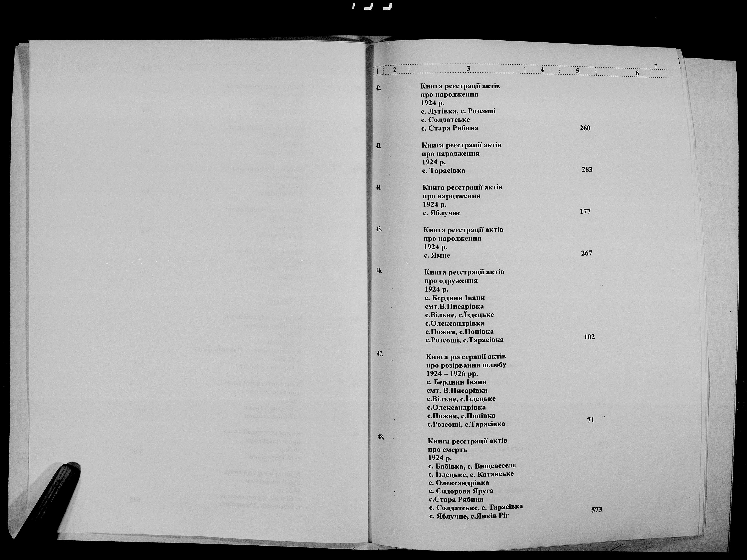This screenshot has height=560, width=747.
Task: Click 'с.Розсоші, с.Тарасівка' in entry 47
Action: coord(466,424)
